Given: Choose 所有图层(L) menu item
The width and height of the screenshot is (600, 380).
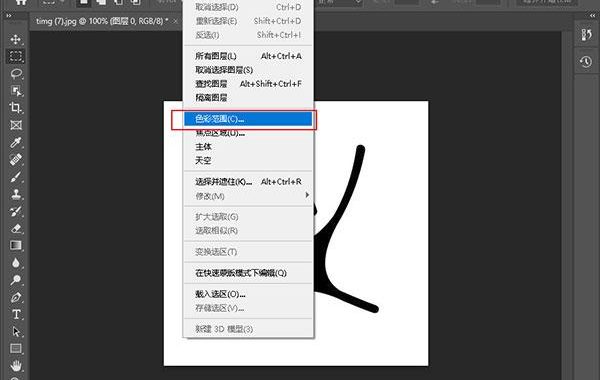Looking at the screenshot, I should click(x=248, y=56).
